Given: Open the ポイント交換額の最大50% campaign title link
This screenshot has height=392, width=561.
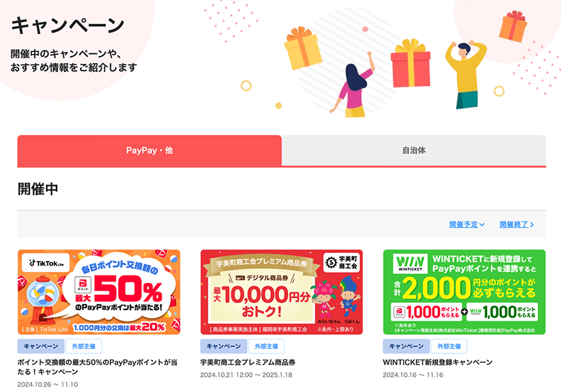Looking at the screenshot, I should pyautogui.click(x=97, y=367).
